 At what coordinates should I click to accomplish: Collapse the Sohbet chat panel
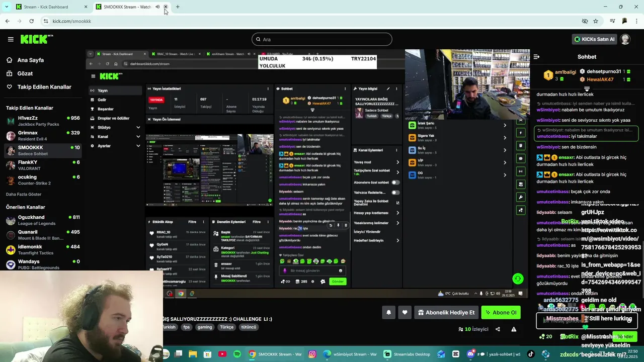(536, 57)
